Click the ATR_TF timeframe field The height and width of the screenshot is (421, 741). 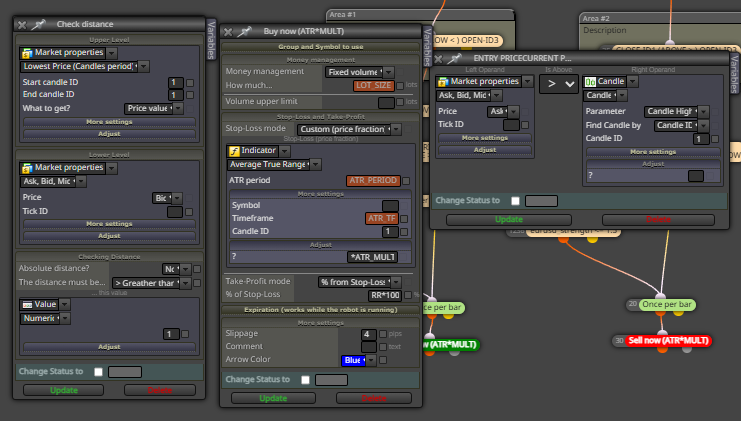click(x=381, y=218)
